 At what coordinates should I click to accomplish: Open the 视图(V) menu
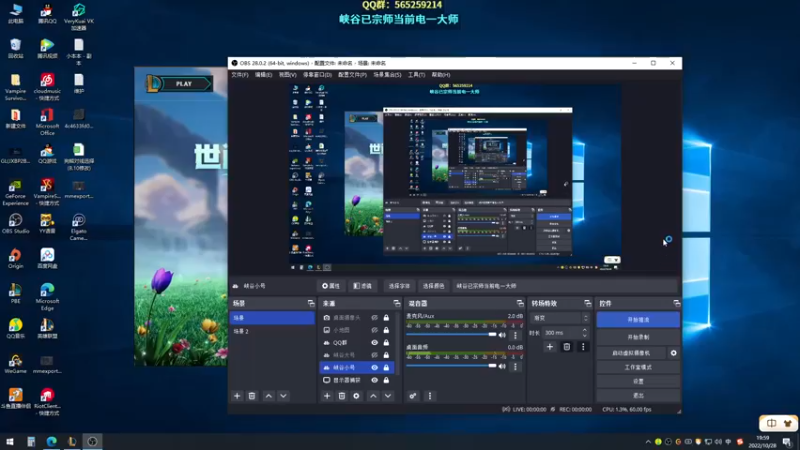coord(287,75)
